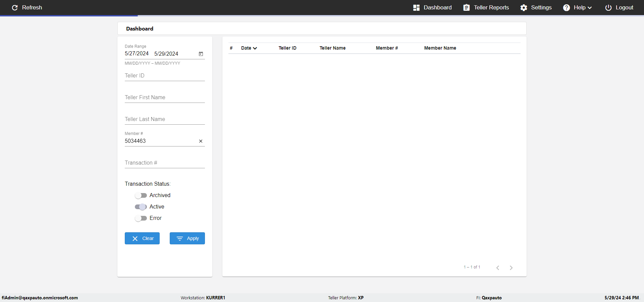Open the Help menu
Image resolution: width=644 pixels, height=302 pixels.
[x=577, y=7]
